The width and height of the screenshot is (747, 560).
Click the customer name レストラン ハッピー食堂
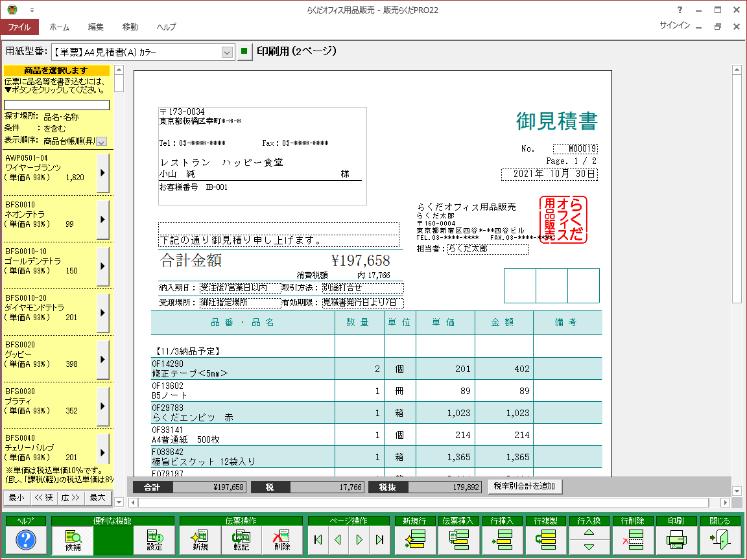click(222, 163)
